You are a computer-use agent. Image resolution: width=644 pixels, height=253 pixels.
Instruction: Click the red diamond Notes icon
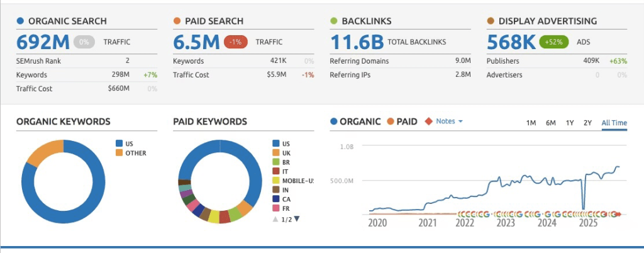(x=428, y=121)
